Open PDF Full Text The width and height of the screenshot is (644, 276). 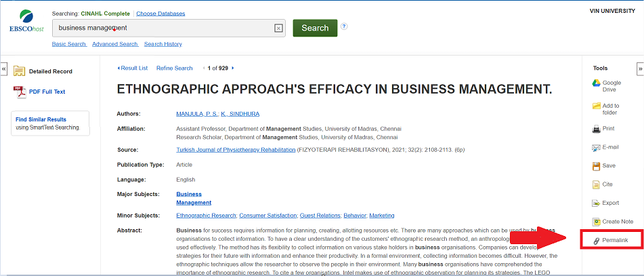[47, 92]
